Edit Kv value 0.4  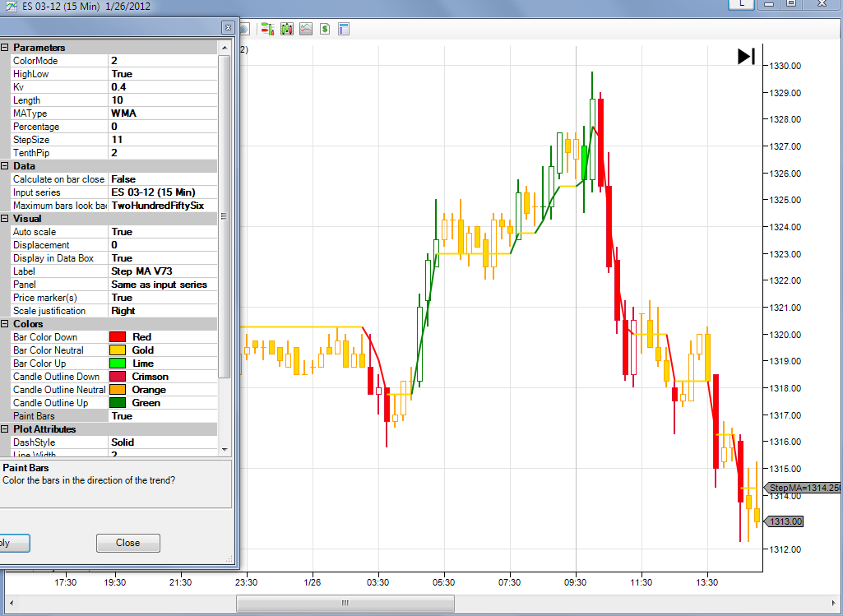pyautogui.click(x=163, y=87)
